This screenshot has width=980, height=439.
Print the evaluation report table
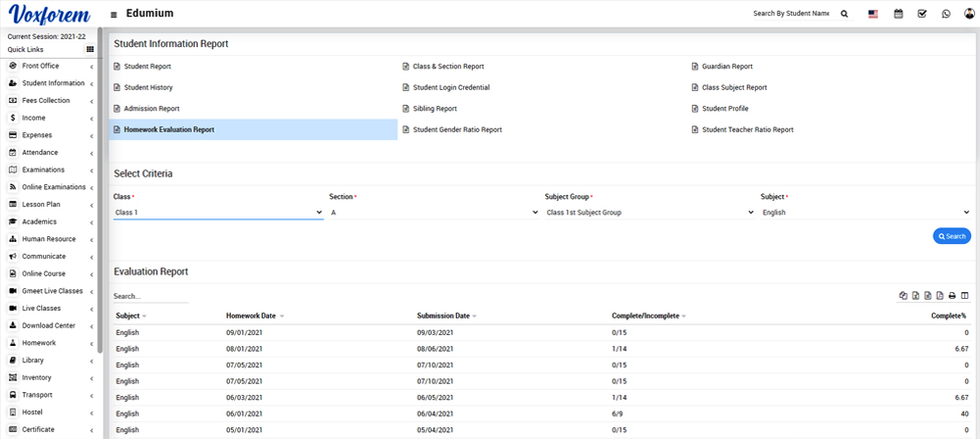pyautogui.click(x=952, y=296)
